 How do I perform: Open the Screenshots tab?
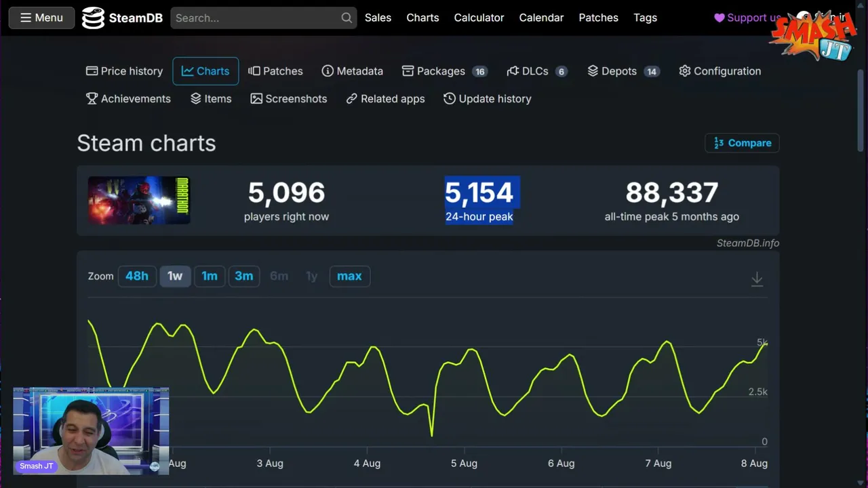(288, 99)
